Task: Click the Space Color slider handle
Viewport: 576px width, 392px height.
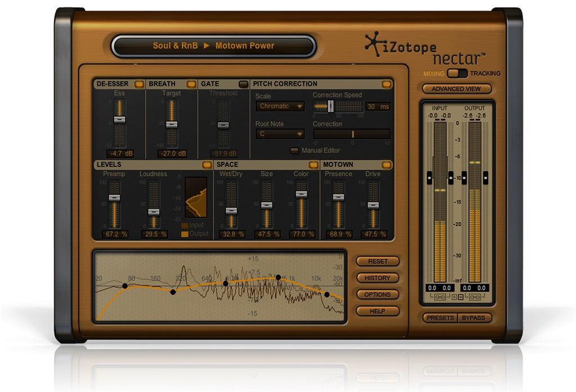Action: point(301,195)
